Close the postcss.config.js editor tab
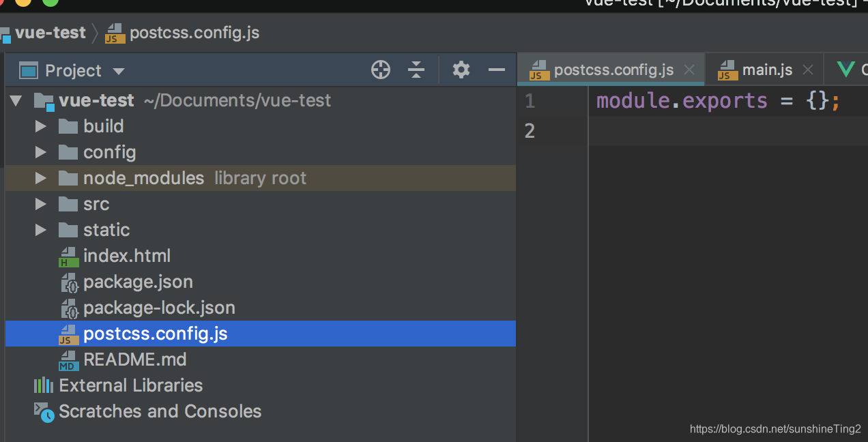The width and height of the screenshot is (868, 442). click(689, 70)
